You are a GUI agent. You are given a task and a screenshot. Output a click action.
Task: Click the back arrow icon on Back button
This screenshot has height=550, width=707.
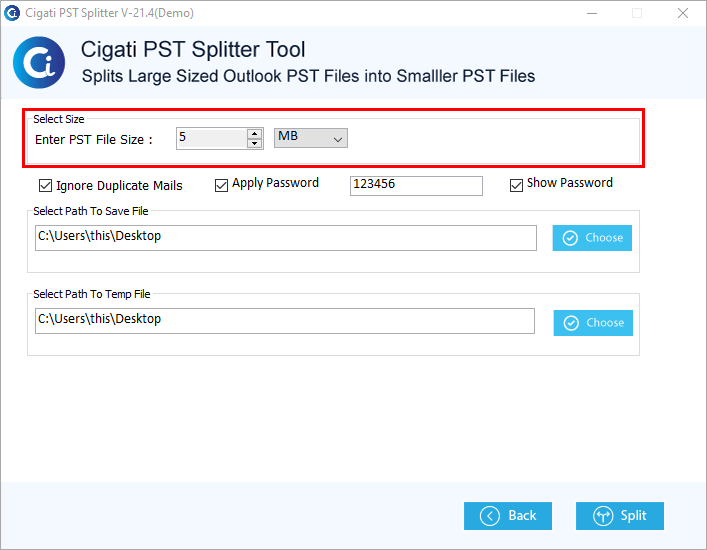point(490,516)
